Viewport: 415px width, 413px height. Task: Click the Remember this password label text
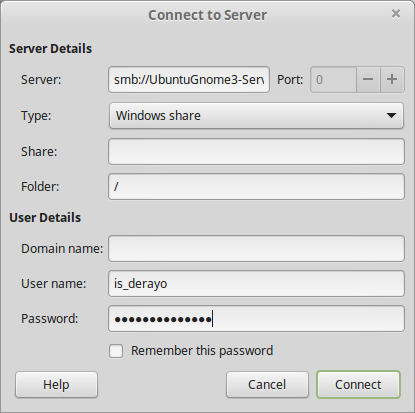point(202,351)
